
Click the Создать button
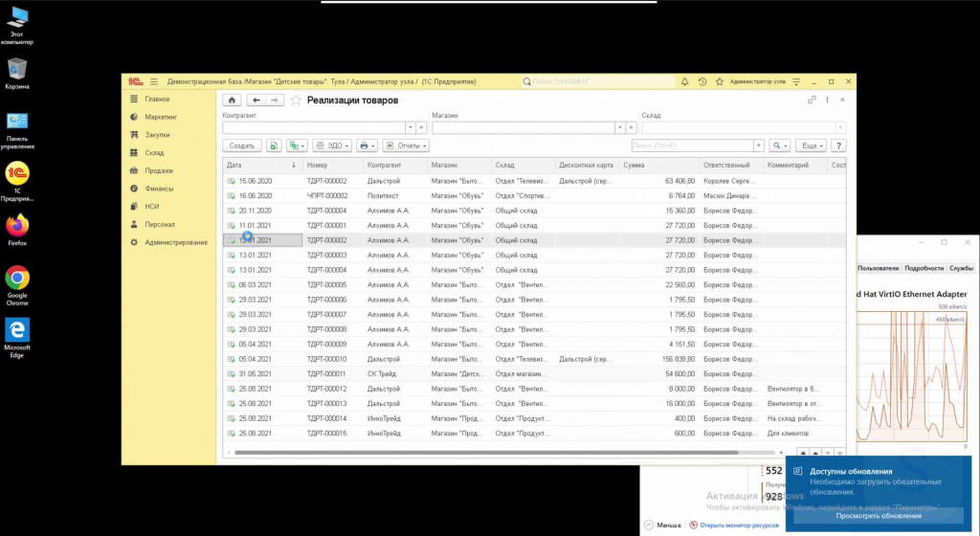(242, 145)
